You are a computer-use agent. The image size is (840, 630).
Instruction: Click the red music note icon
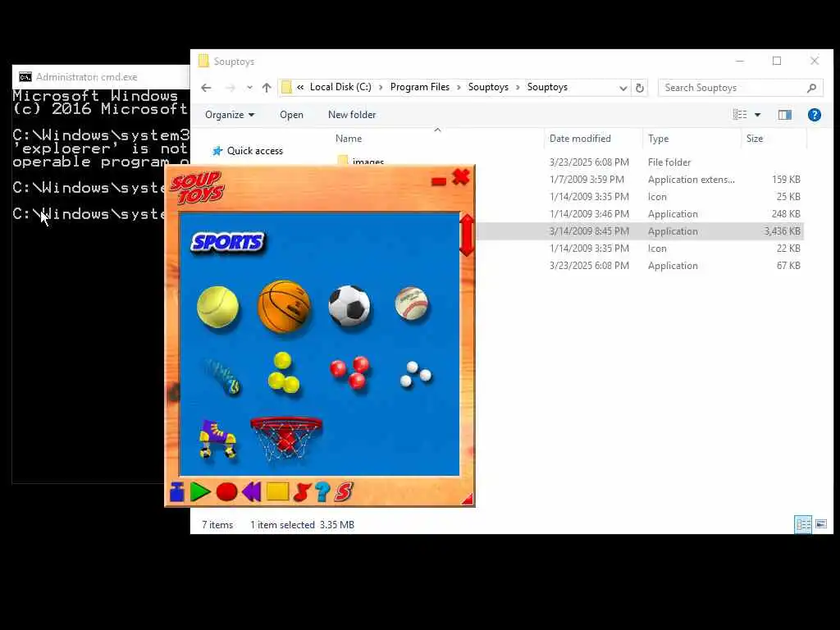(302, 492)
